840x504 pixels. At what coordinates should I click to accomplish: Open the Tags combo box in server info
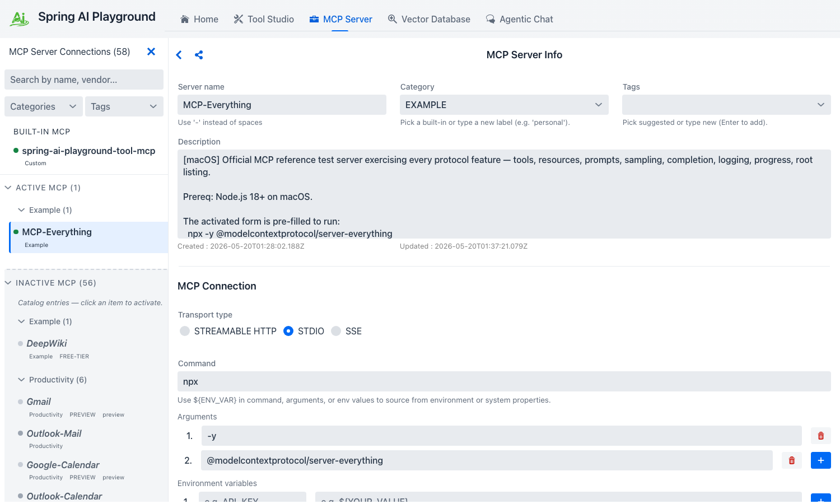(x=726, y=105)
